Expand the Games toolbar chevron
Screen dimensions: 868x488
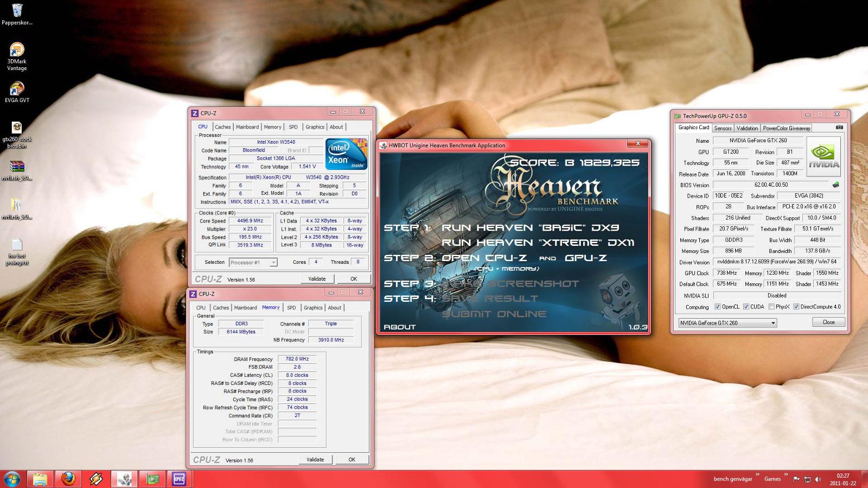pyautogui.click(x=786, y=475)
